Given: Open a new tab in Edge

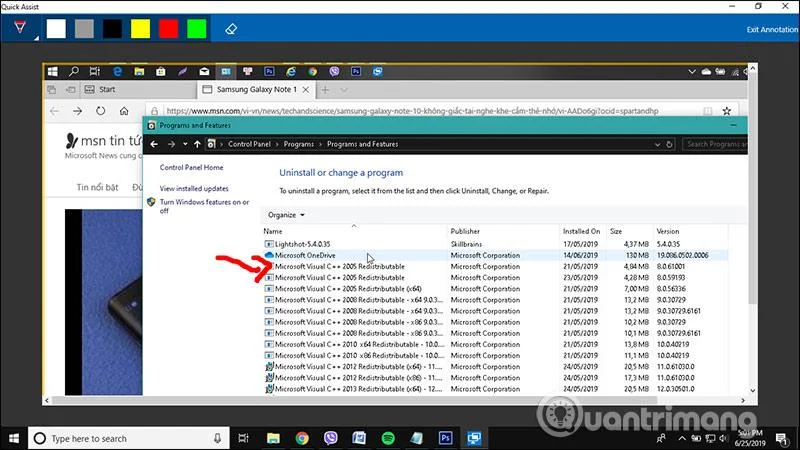Looking at the screenshot, I should [325, 90].
